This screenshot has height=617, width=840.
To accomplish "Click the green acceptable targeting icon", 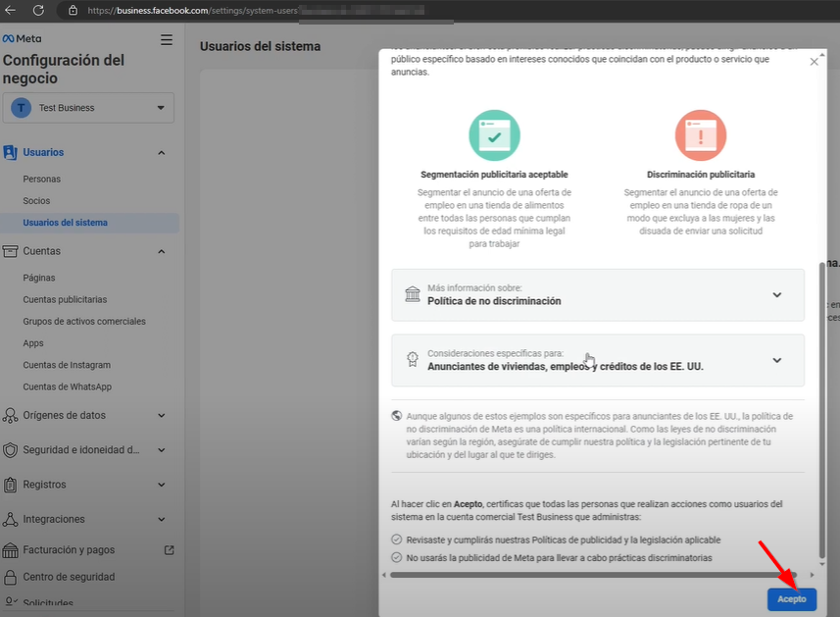I will pos(494,135).
